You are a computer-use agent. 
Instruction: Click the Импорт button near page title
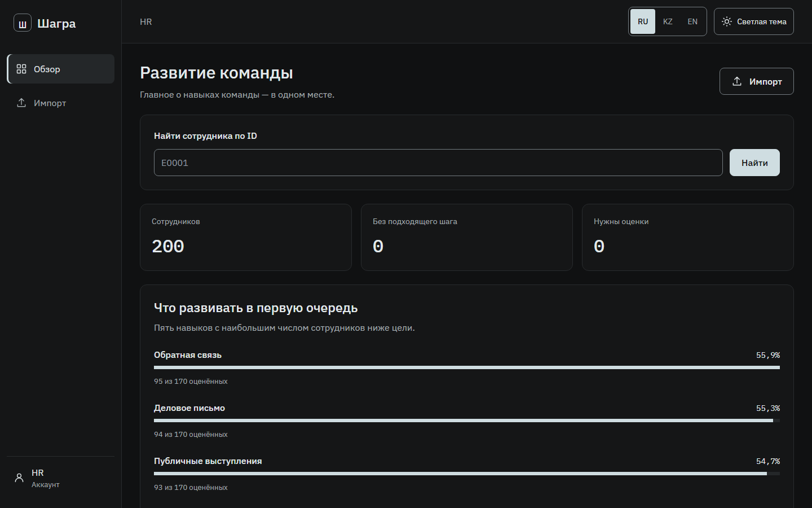757,81
